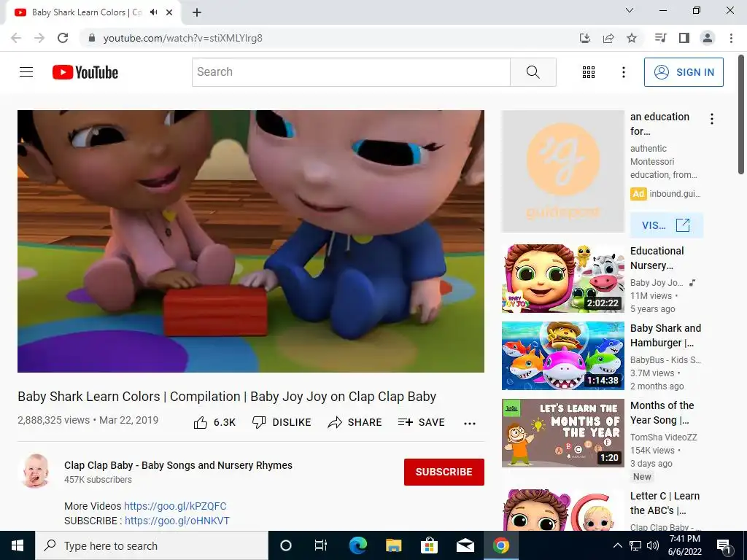Click the browser Forward arrow
This screenshot has height=560, width=747.
tap(39, 38)
